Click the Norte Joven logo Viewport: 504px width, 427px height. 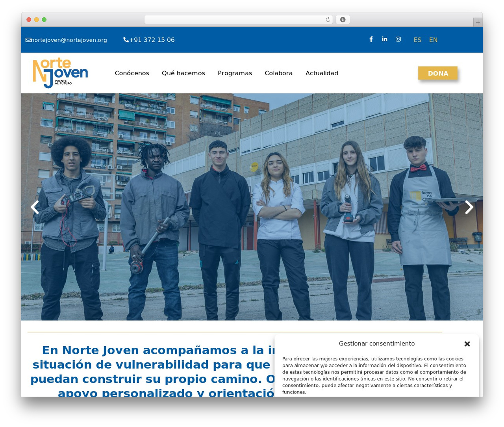point(60,73)
